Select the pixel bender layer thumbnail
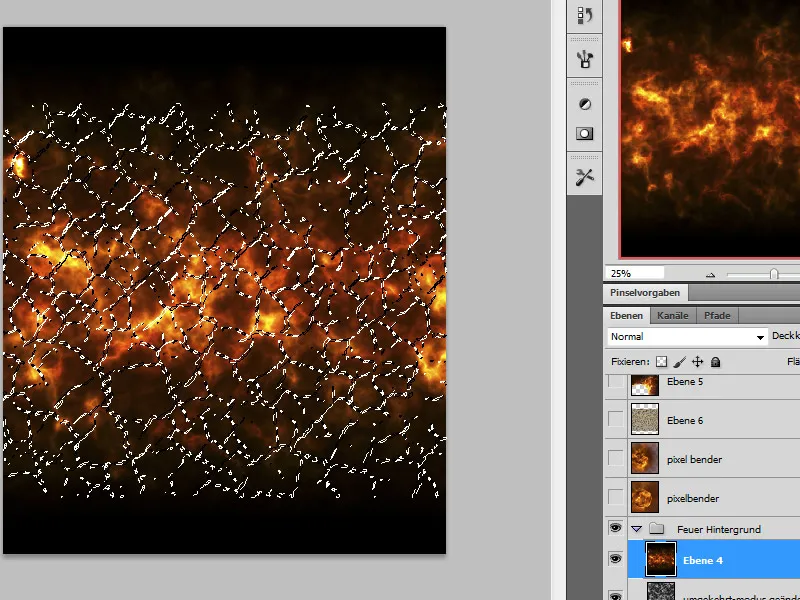This screenshot has height=600, width=800. pos(644,458)
